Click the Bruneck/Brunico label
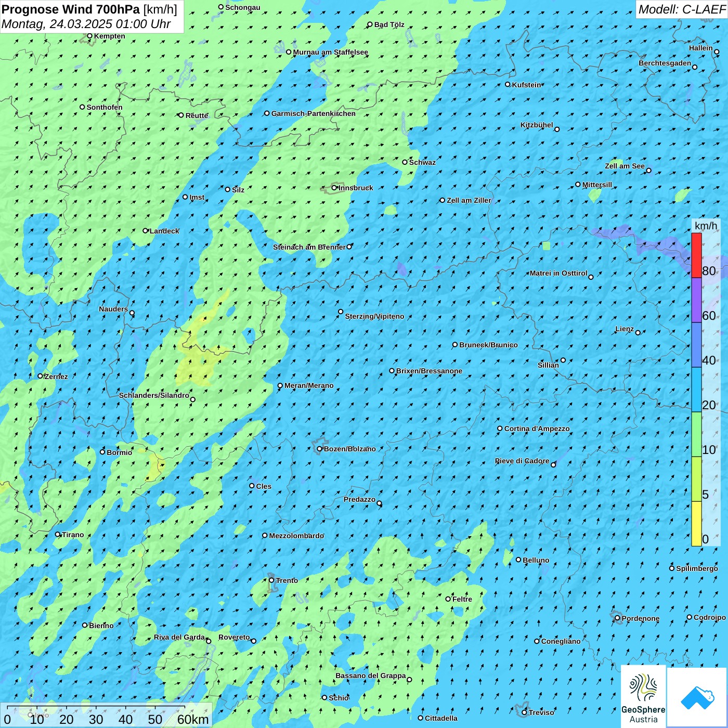This screenshot has height=728, width=728. click(488, 345)
